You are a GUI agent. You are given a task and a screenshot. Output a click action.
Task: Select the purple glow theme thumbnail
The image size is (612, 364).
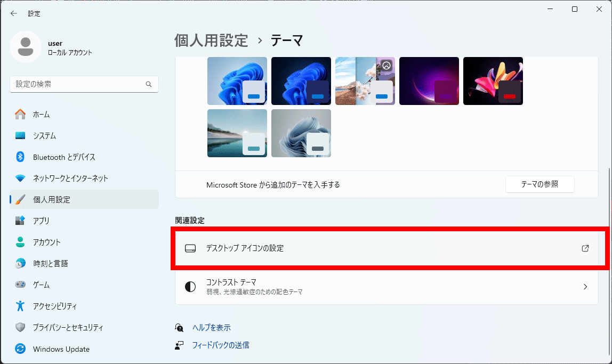429,81
